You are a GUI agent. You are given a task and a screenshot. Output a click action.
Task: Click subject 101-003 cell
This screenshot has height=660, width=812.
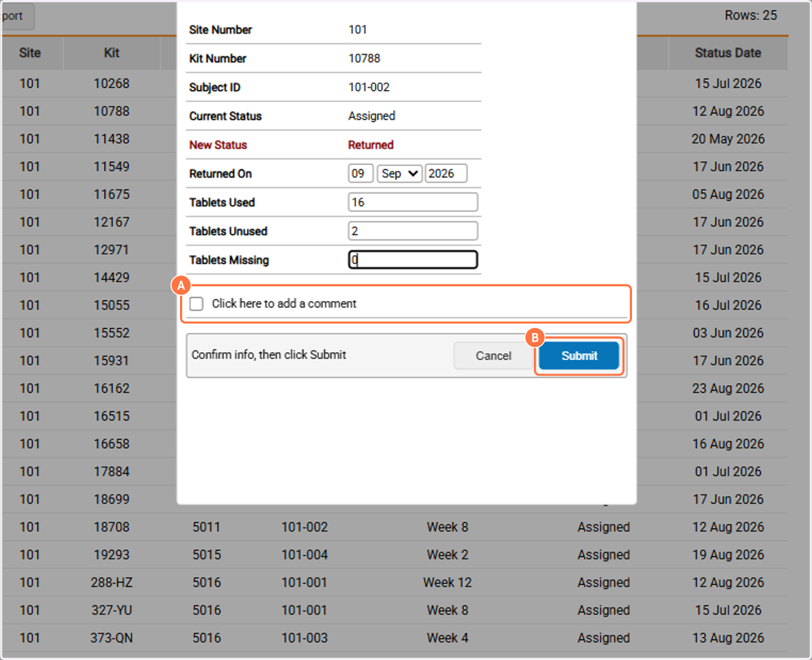[x=304, y=638]
